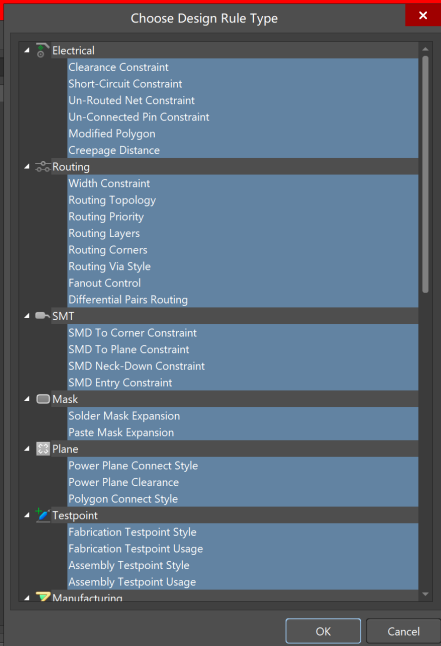
Task: Collapse the Testpoint tree group
Action: tap(27, 515)
